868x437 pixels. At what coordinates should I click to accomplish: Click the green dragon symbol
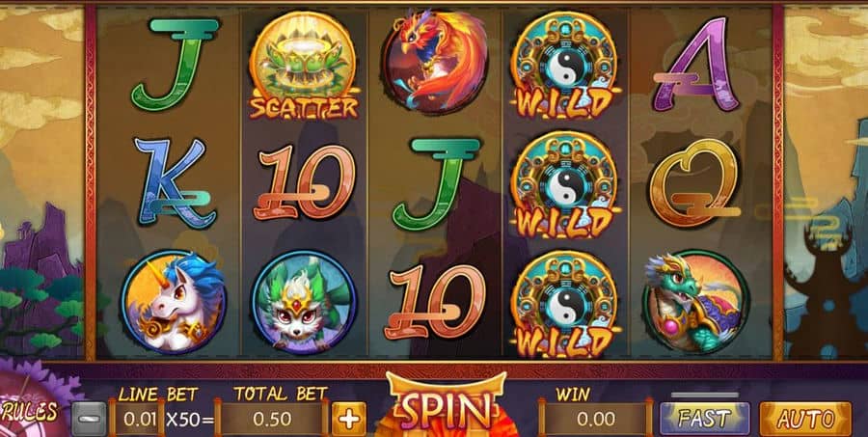[695, 302]
